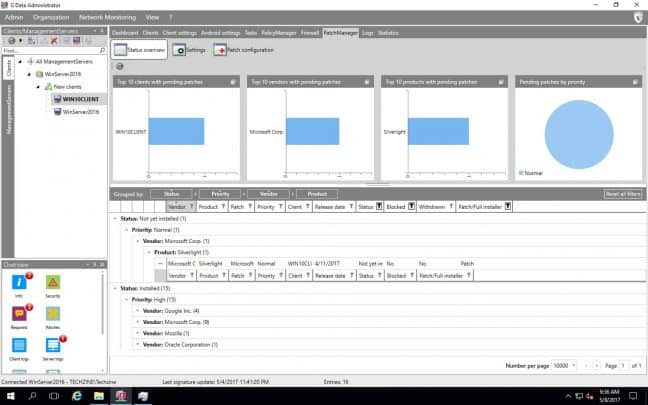Open the Patches overview icon

[53, 314]
